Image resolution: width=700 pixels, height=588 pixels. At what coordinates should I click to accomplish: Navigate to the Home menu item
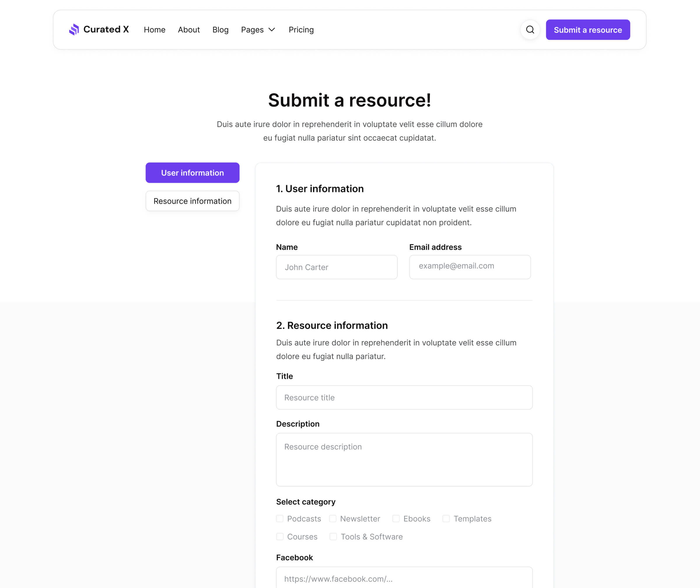pyautogui.click(x=154, y=30)
